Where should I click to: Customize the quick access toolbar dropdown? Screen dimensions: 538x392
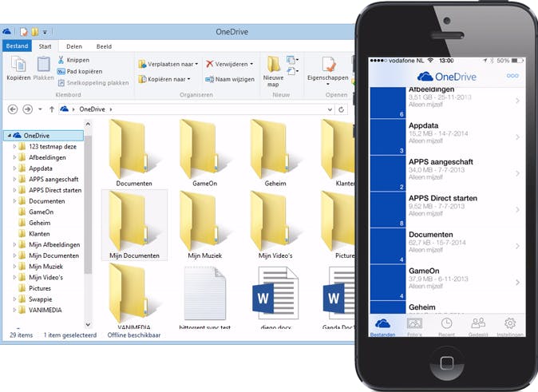pos(45,32)
